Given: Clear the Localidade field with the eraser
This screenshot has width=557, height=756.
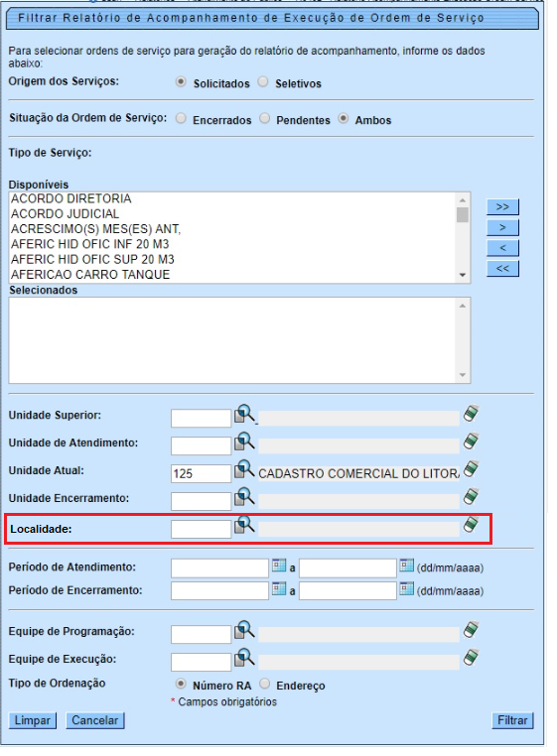Looking at the screenshot, I should 471,525.
